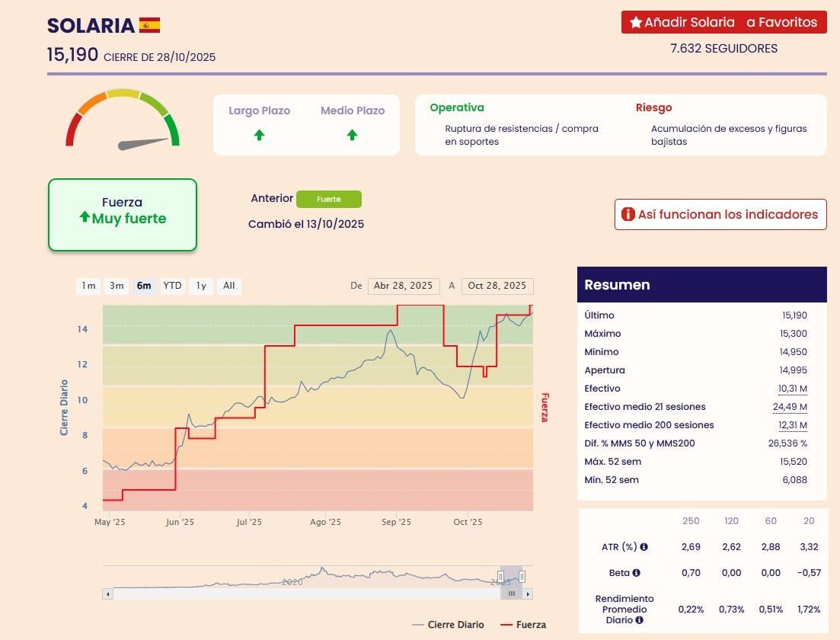Click the Medio Plazo green up arrow

click(352, 135)
